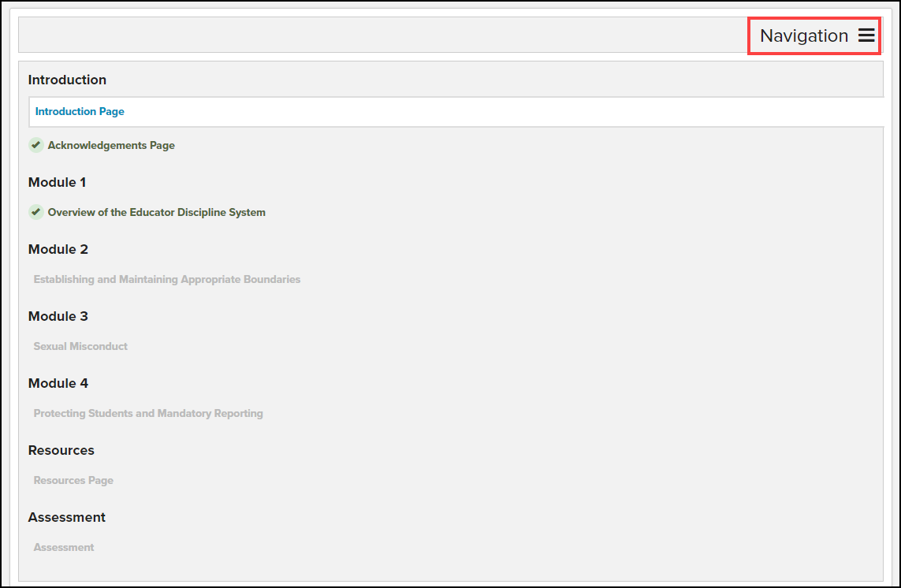
Task: Click the bold Assessment section heading
Action: coord(66,517)
